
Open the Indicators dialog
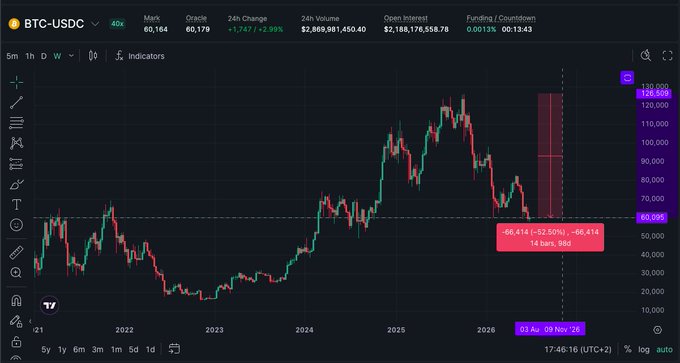click(140, 56)
